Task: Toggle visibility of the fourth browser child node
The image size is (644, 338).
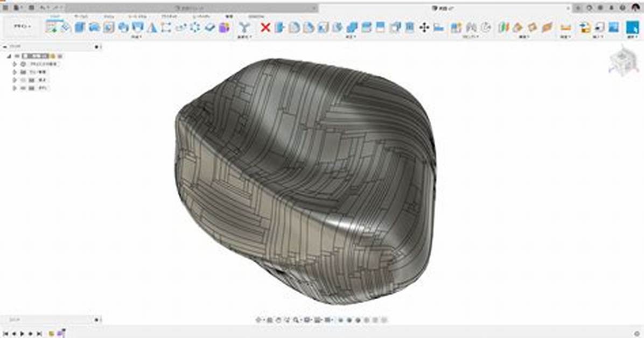Action: 23,88
